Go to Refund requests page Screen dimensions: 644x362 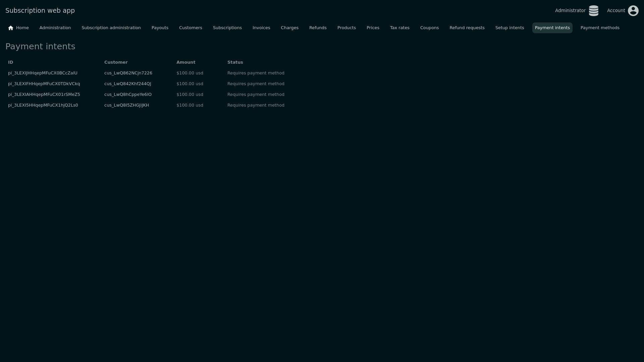tap(467, 28)
